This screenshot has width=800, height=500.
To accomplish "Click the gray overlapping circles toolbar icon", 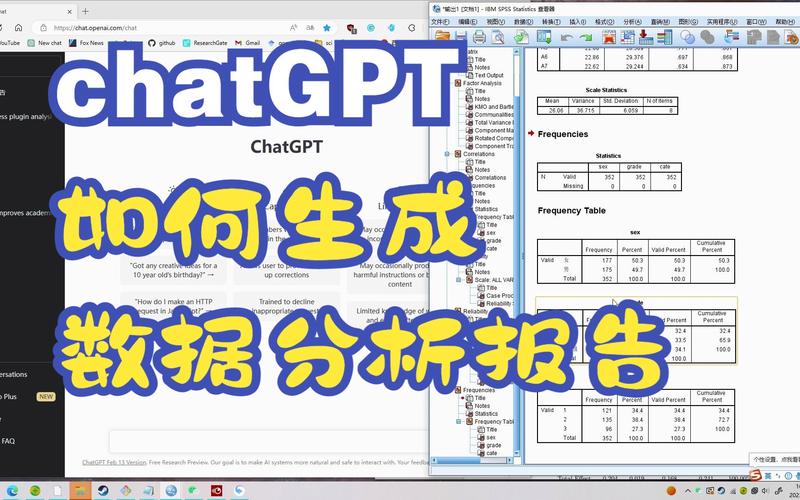I will [x=707, y=37].
